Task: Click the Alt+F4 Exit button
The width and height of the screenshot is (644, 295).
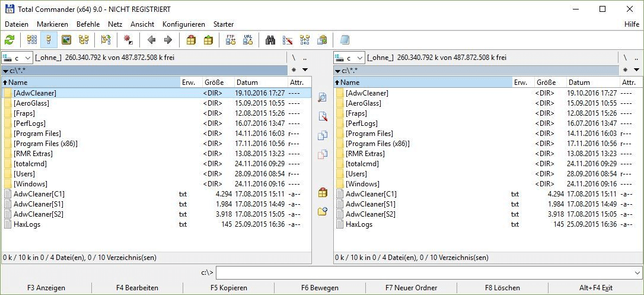Action: tap(596, 288)
